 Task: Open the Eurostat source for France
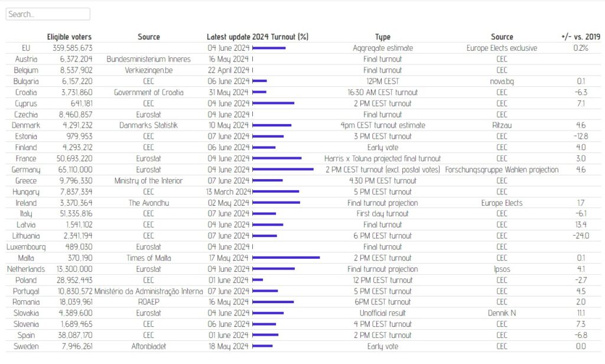pyautogui.click(x=148, y=158)
